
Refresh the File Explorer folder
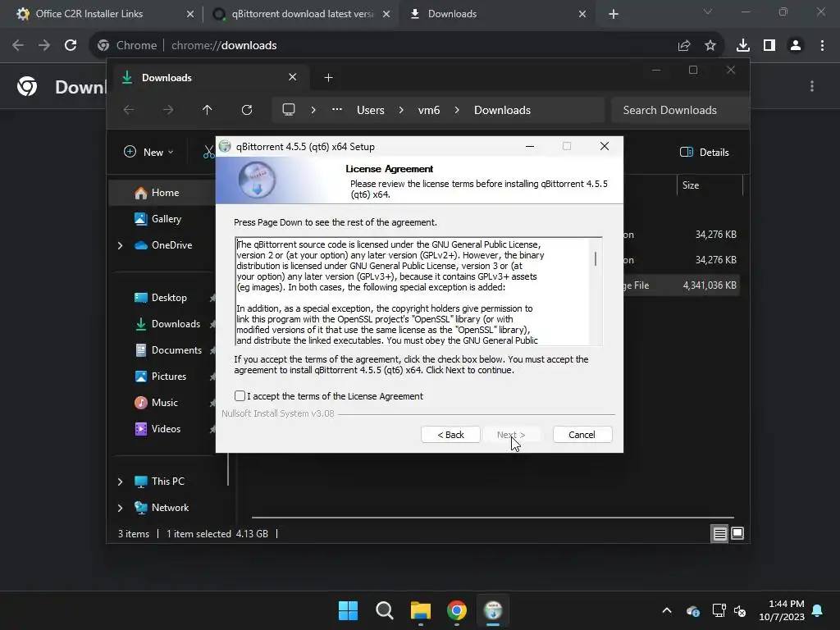pyautogui.click(x=247, y=110)
